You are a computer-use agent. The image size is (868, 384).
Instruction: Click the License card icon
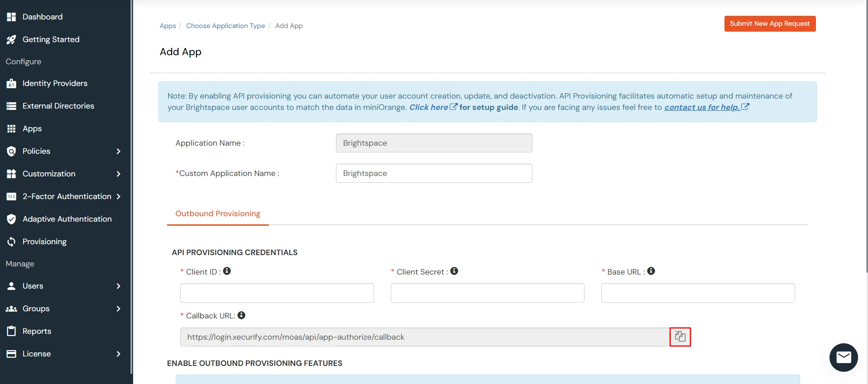pos(11,354)
